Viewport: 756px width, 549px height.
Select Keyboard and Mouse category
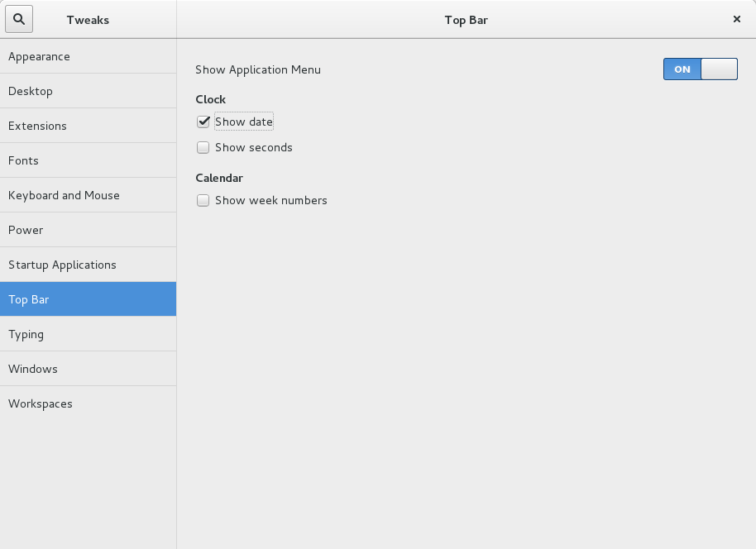coord(89,195)
